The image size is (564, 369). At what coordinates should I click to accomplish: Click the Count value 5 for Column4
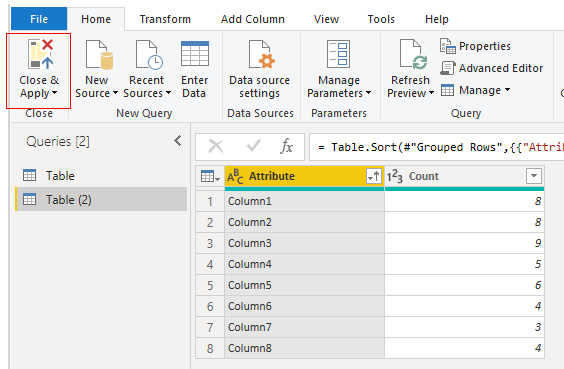coord(464,264)
